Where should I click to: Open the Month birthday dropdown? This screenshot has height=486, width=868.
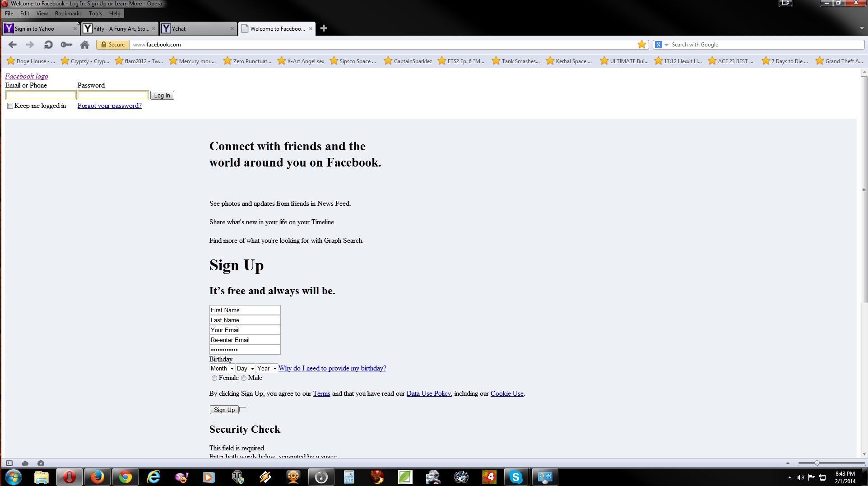(222, 369)
